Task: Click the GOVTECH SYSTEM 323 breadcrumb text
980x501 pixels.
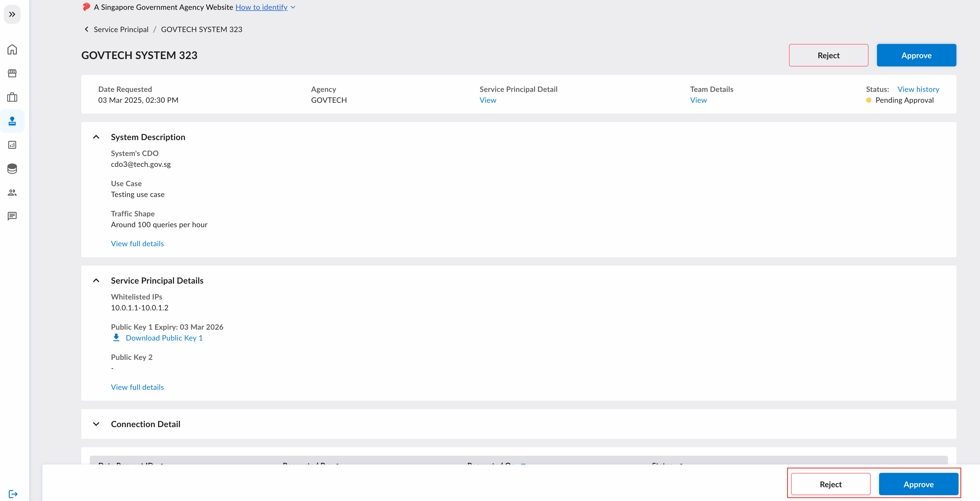Action: pyautogui.click(x=201, y=29)
